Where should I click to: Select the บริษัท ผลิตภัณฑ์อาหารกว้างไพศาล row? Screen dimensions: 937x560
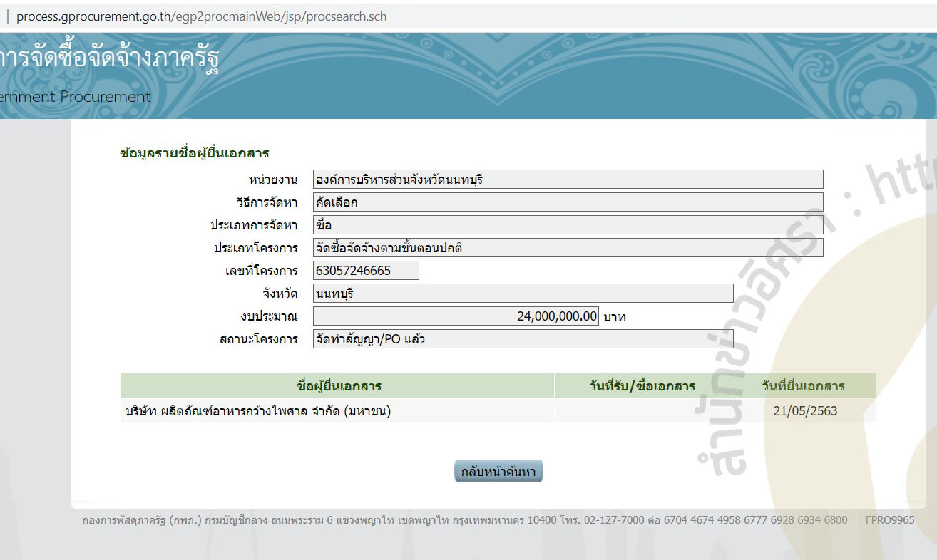click(258, 411)
